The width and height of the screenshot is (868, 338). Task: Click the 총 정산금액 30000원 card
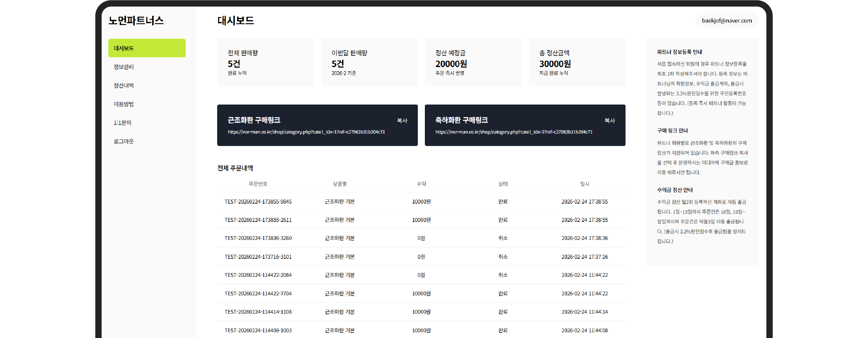pos(577,62)
